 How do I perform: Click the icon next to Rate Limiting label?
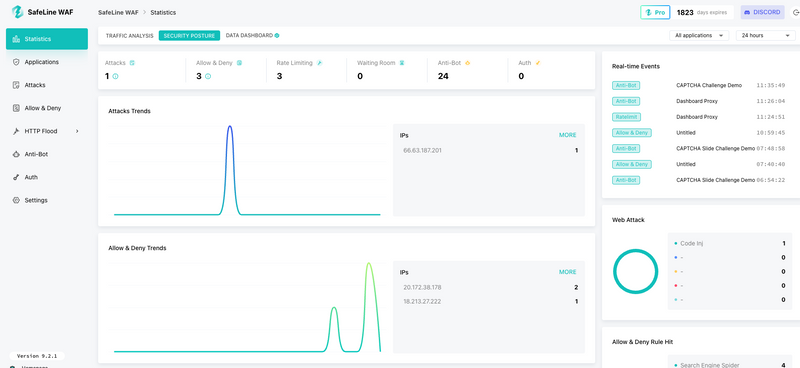319,63
